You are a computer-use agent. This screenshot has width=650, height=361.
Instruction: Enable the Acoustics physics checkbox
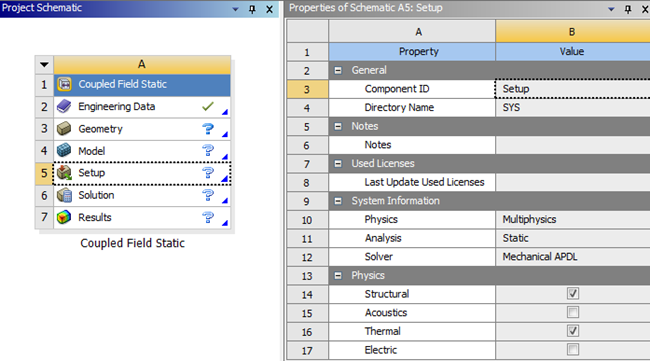(573, 313)
